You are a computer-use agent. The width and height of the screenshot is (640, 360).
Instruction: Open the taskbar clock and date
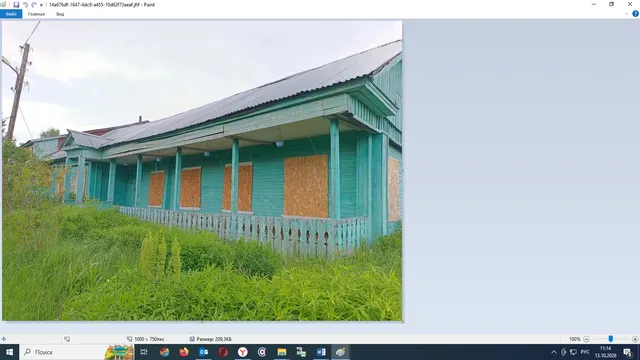[x=605, y=352]
